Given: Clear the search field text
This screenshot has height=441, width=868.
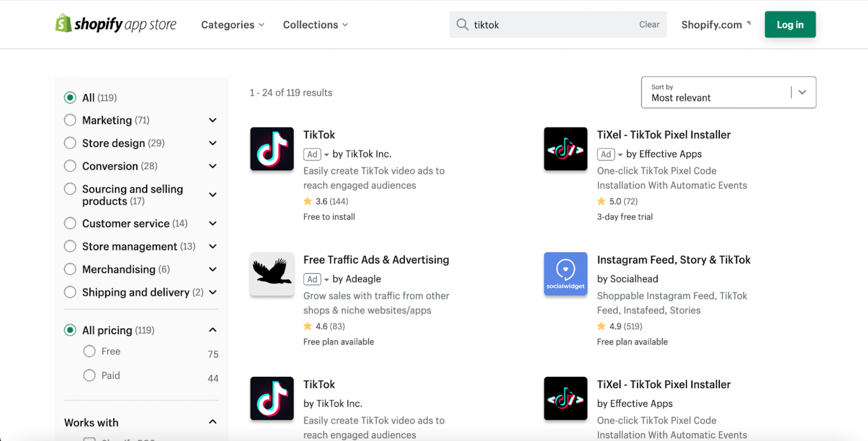Looking at the screenshot, I should tap(649, 25).
